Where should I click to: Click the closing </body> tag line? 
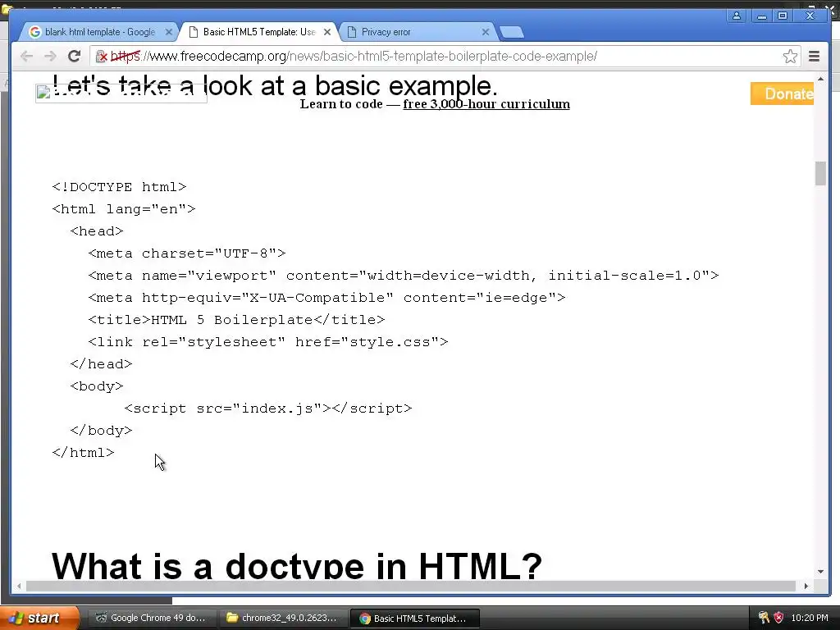click(x=101, y=431)
